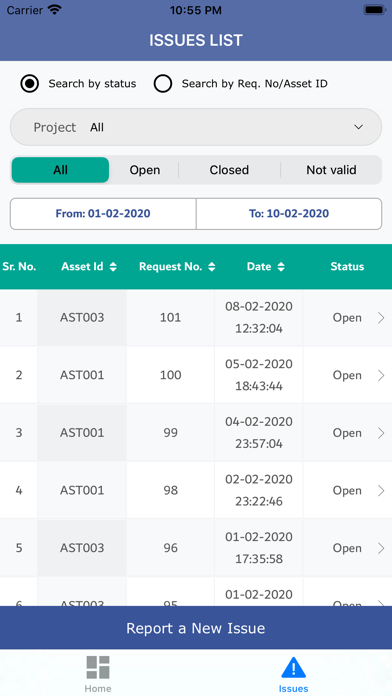Open details arrow for request 98
The height and width of the screenshot is (696, 392).
coord(381,490)
